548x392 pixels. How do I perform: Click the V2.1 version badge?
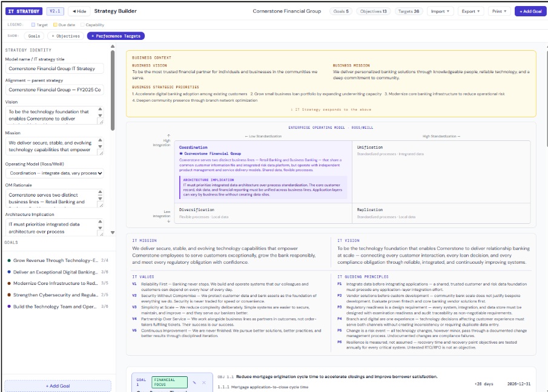tap(55, 11)
